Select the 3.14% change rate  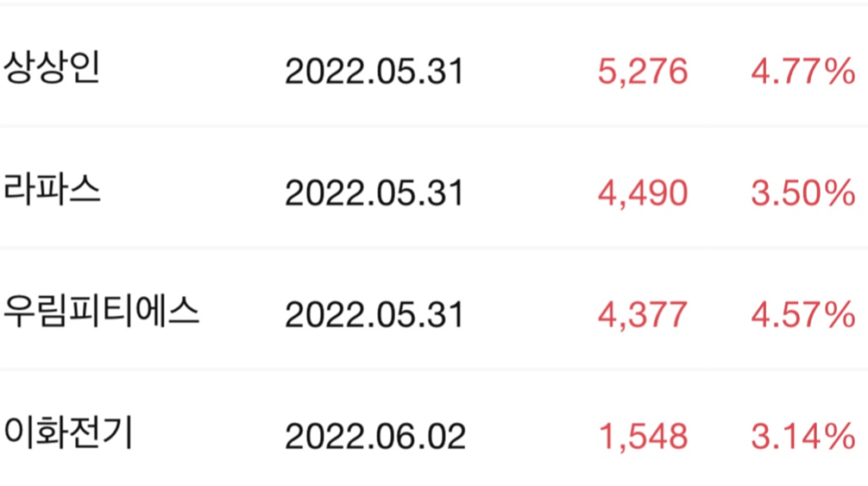click(802, 438)
